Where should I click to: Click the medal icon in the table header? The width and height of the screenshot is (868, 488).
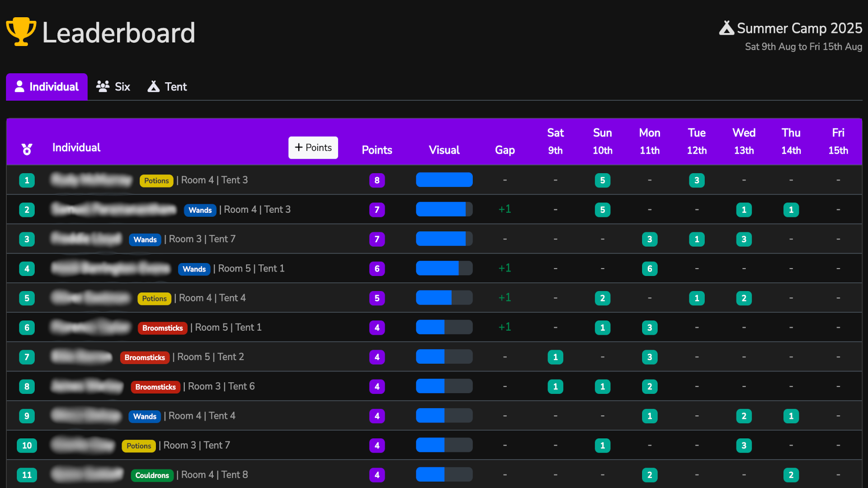28,149
